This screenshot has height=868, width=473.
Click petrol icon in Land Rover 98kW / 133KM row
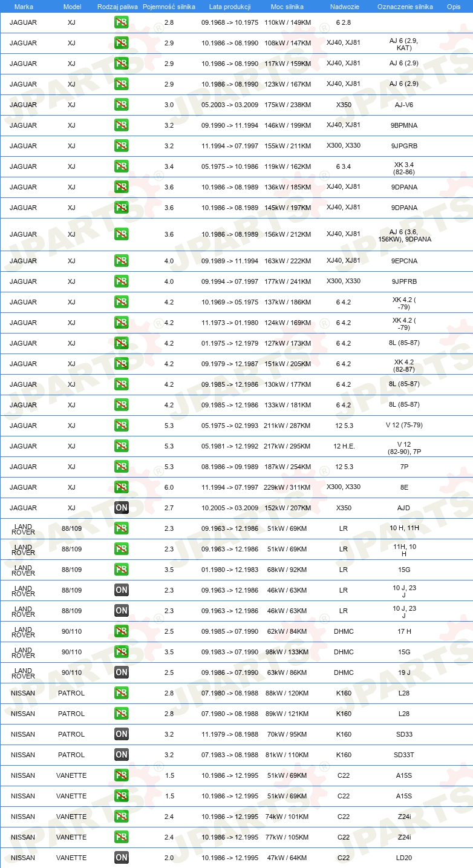point(122,652)
